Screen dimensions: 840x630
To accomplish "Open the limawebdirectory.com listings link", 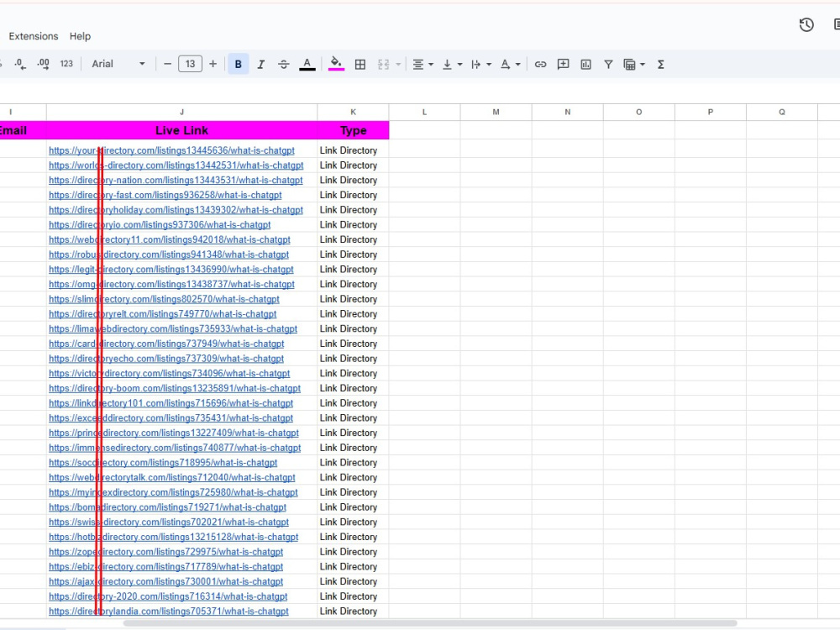I will (x=172, y=329).
